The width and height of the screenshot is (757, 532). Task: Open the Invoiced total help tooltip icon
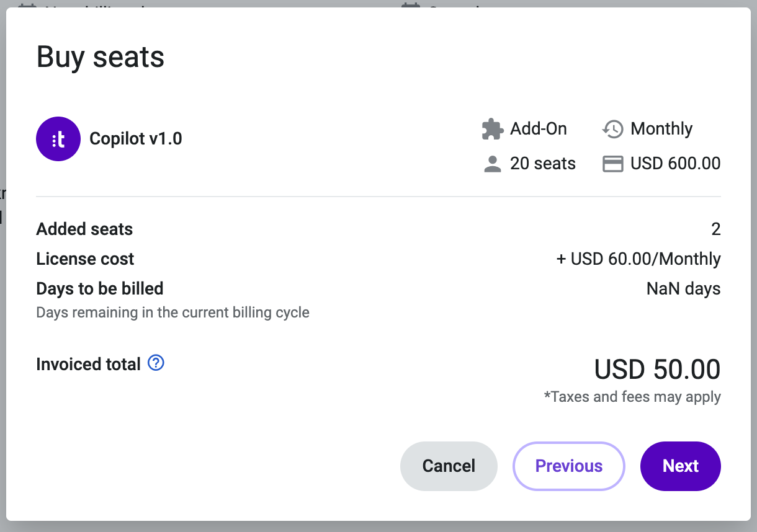click(x=156, y=363)
